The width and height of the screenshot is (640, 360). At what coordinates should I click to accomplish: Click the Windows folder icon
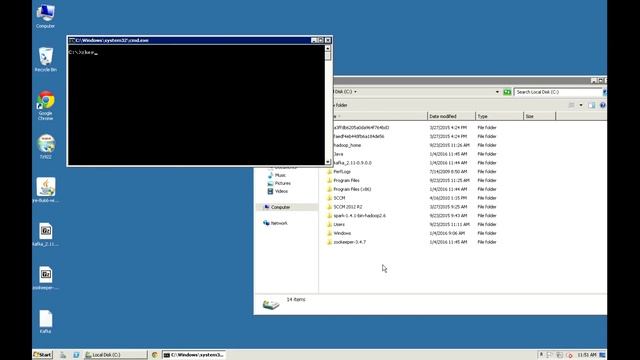329,233
